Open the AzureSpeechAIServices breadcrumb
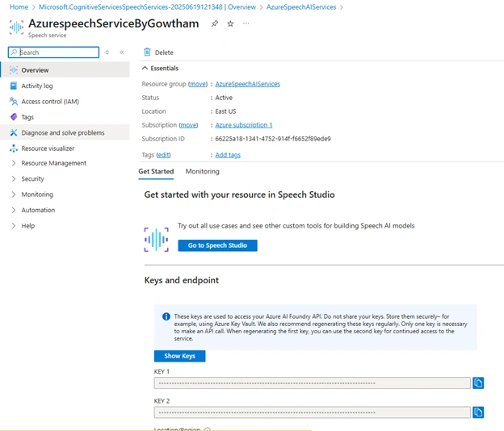Image resolution: width=504 pixels, height=431 pixels. click(x=301, y=7)
